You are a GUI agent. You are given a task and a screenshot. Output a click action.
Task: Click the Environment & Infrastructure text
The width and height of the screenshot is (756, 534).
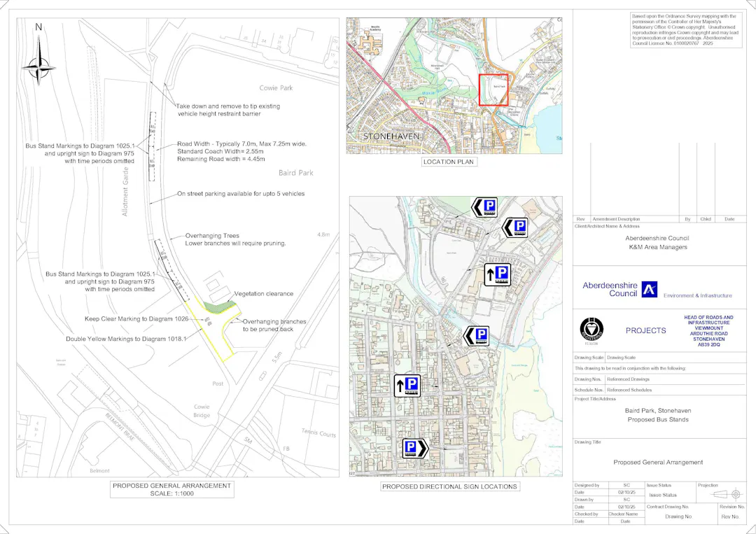(x=697, y=296)
